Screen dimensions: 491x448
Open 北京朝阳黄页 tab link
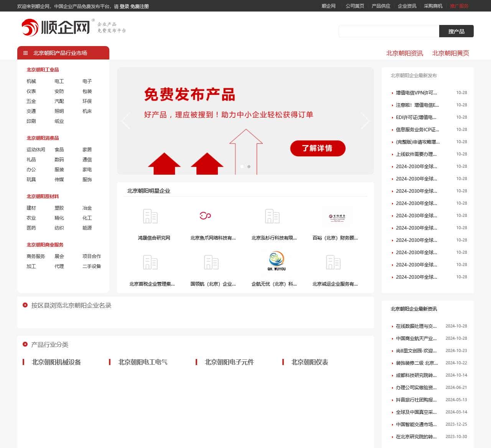tap(450, 53)
